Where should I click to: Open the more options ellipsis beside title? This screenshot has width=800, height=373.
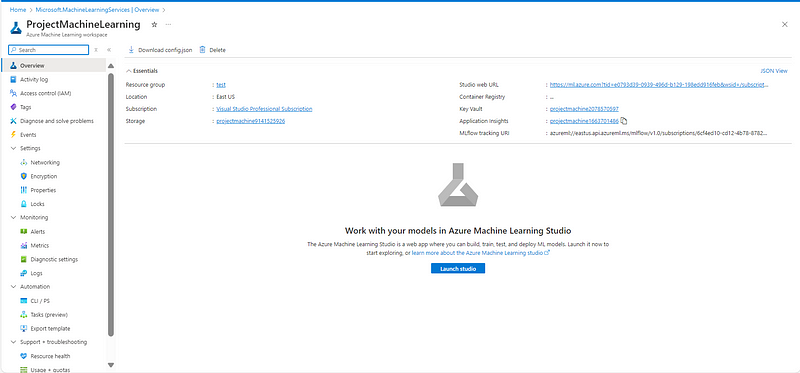168,24
